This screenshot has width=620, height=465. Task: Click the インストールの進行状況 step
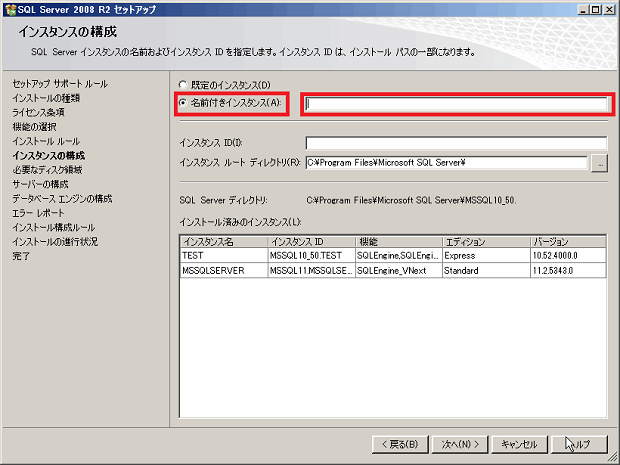[55, 242]
